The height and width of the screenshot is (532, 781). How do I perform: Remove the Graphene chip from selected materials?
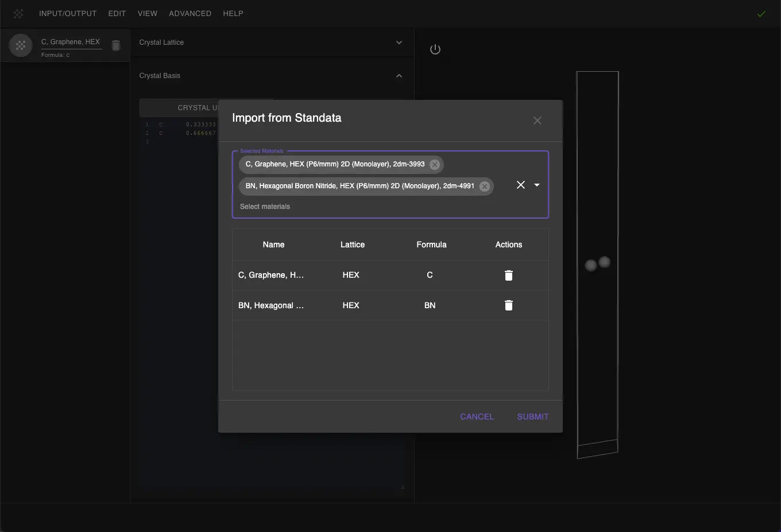coord(435,165)
